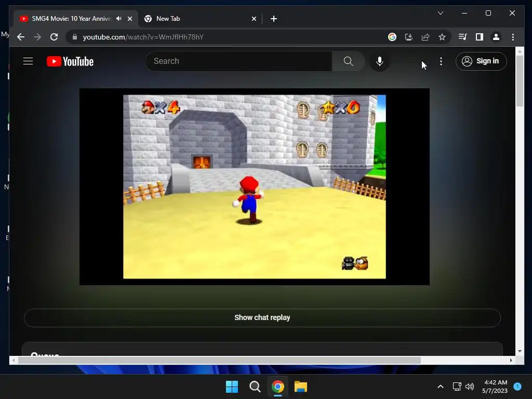This screenshot has width=532, height=399.
Task: Click the Google icon in address bar
Action: click(392, 37)
